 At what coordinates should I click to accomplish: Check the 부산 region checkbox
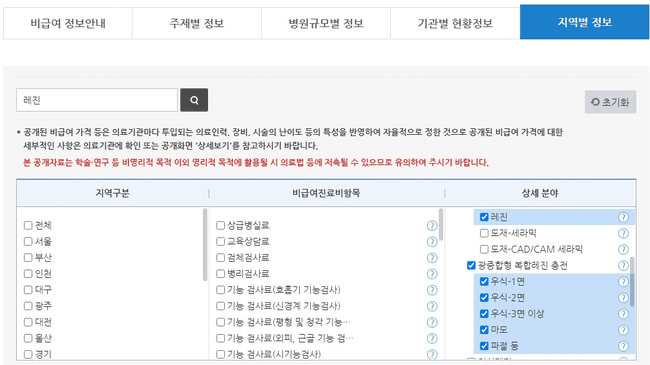28,258
